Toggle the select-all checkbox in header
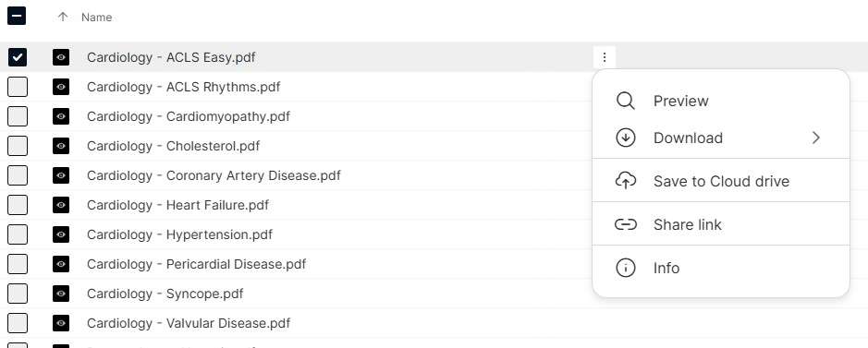Viewport: 868px width, 348px height. pyautogui.click(x=17, y=16)
